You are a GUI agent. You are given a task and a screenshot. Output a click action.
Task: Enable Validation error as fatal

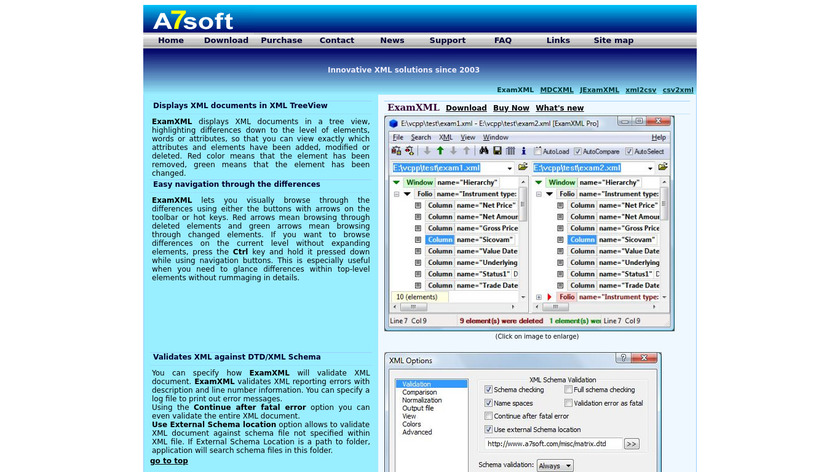click(x=568, y=403)
